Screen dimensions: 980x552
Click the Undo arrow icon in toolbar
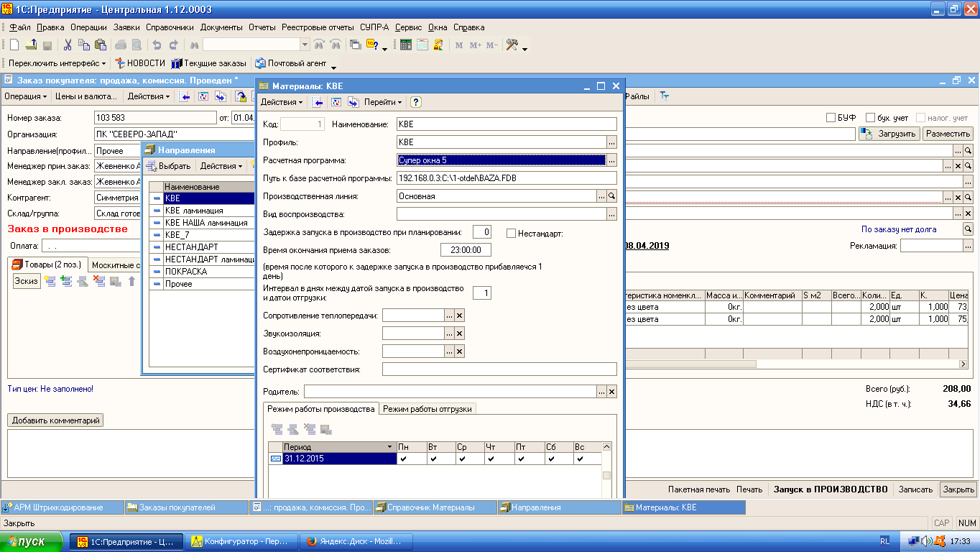coord(156,45)
